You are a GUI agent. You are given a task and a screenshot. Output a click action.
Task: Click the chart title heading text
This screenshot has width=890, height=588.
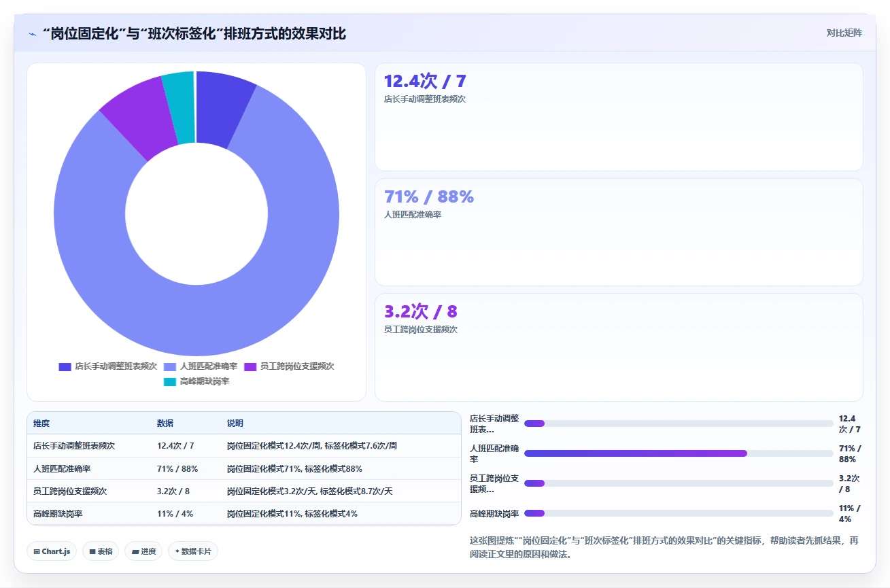pos(194,34)
